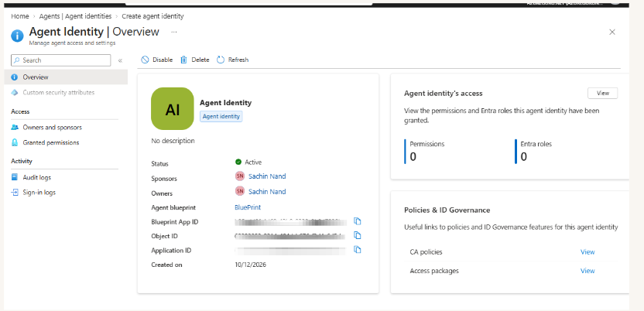
Task: Click the Granted permissions icon
Action: coord(15,143)
